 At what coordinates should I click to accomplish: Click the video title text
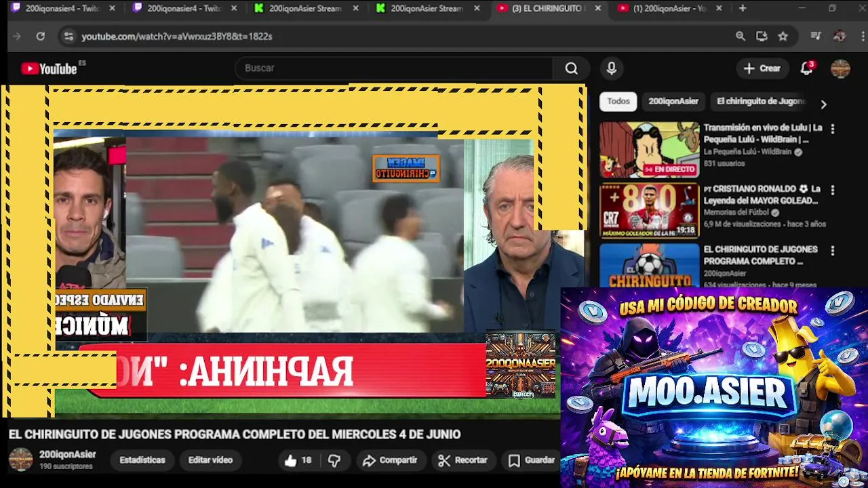point(235,434)
